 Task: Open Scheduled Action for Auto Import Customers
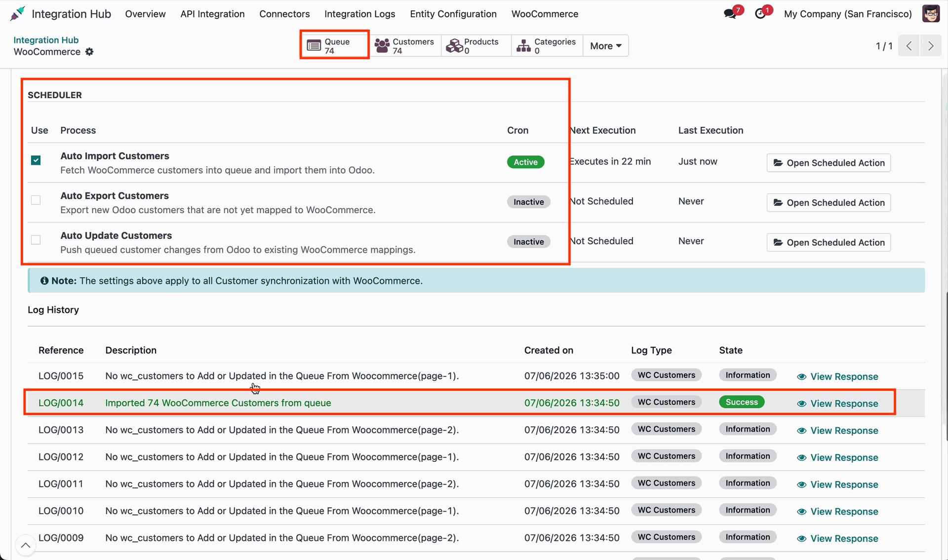pyautogui.click(x=829, y=163)
